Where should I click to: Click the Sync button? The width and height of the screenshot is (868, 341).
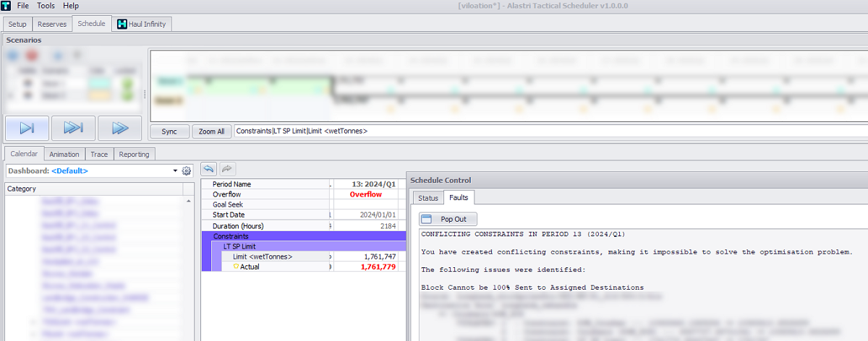pyautogui.click(x=169, y=131)
